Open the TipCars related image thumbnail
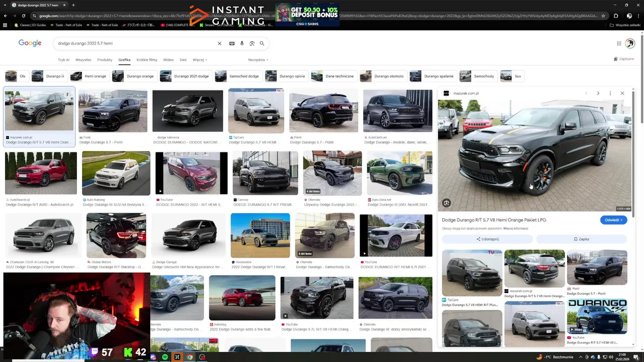This screenshot has height=362, width=644. [472, 273]
